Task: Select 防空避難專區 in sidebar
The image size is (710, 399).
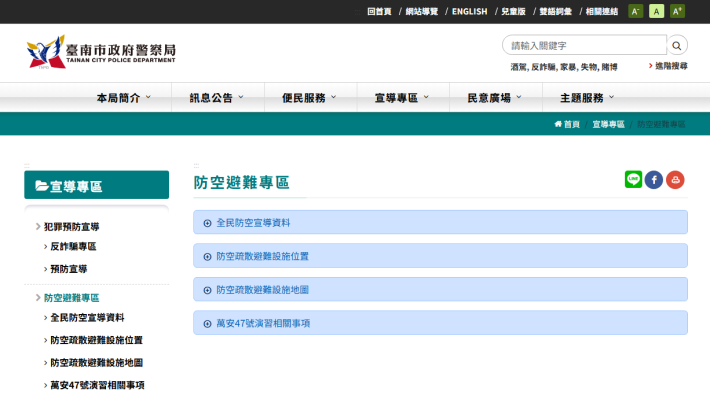Action: coord(72,298)
